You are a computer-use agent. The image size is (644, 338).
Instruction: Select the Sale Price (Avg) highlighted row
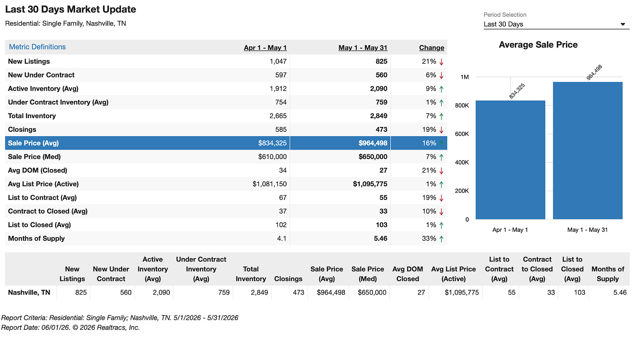(x=226, y=143)
